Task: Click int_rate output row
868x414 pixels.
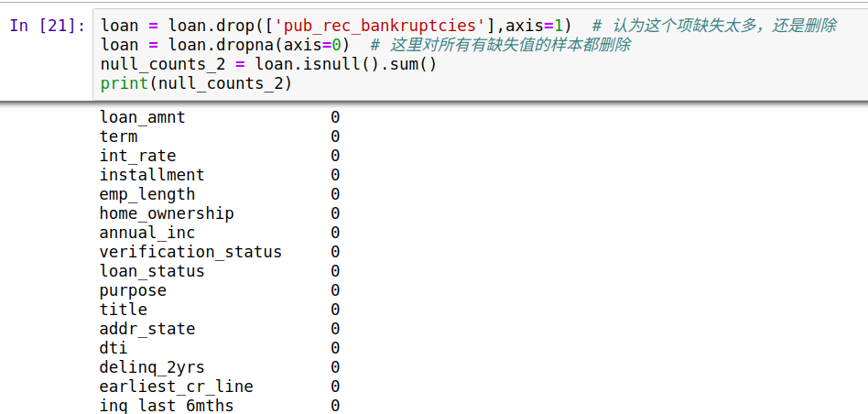Action: (x=220, y=156)
